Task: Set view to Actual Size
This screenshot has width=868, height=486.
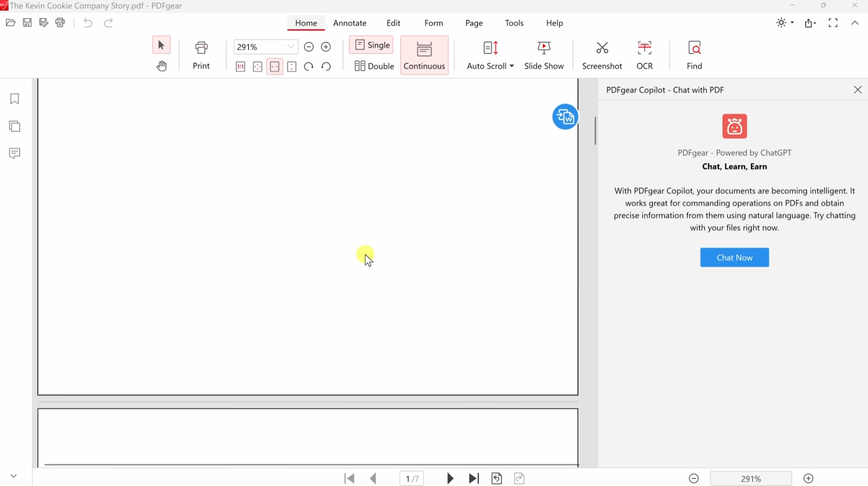Action: (x=240, y=67)
